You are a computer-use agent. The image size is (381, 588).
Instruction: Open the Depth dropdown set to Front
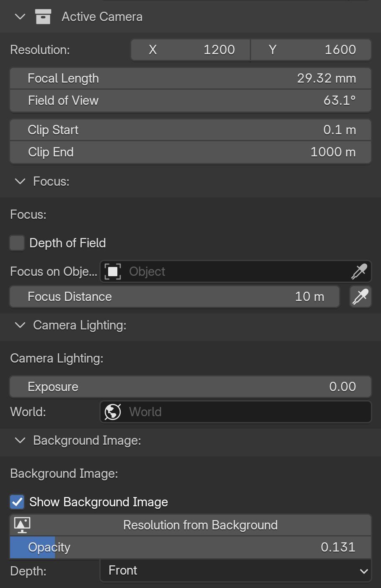click(x=236, y=571)
